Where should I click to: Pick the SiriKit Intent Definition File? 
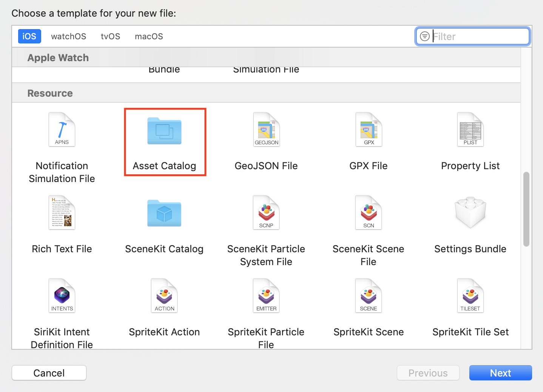pos(62,296)
